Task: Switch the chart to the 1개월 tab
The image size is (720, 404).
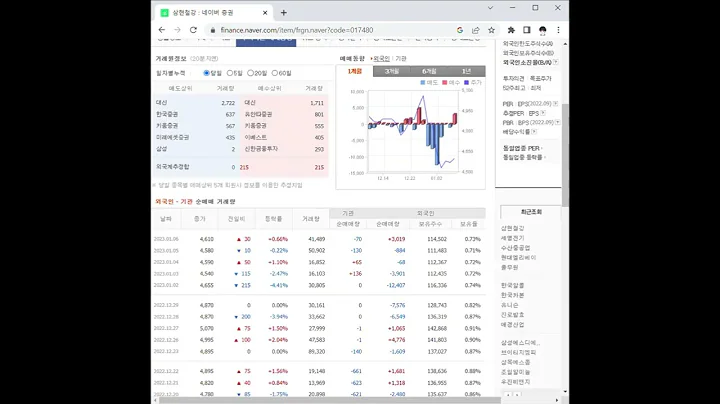Action: [354, 71]
